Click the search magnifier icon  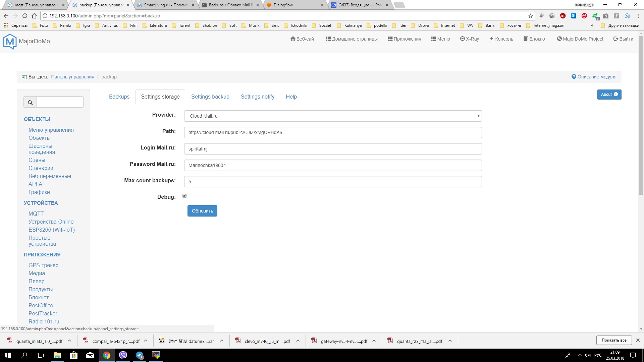tap(31, 102)
